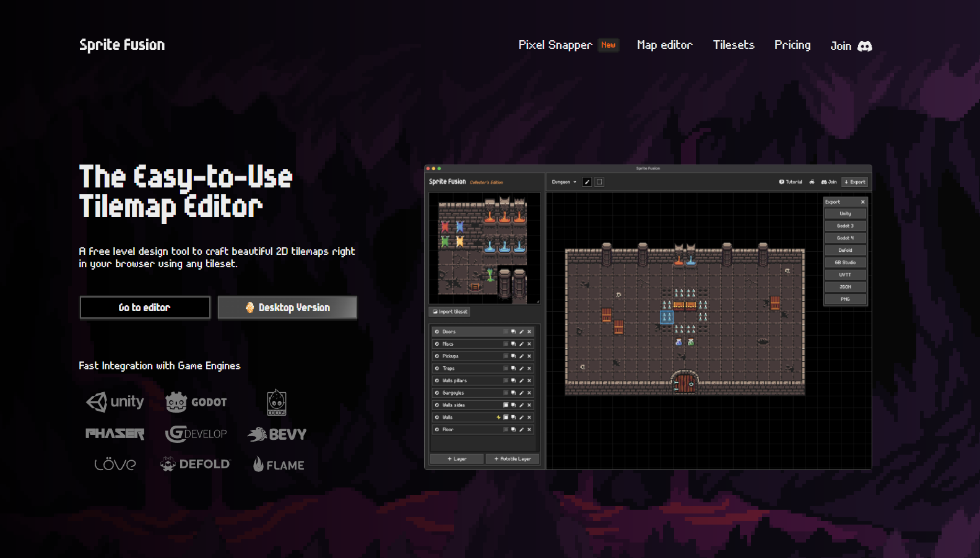Click the Desktop Version button
The width and height of the screenshot is (980, 558).
[x=287, y=307]
